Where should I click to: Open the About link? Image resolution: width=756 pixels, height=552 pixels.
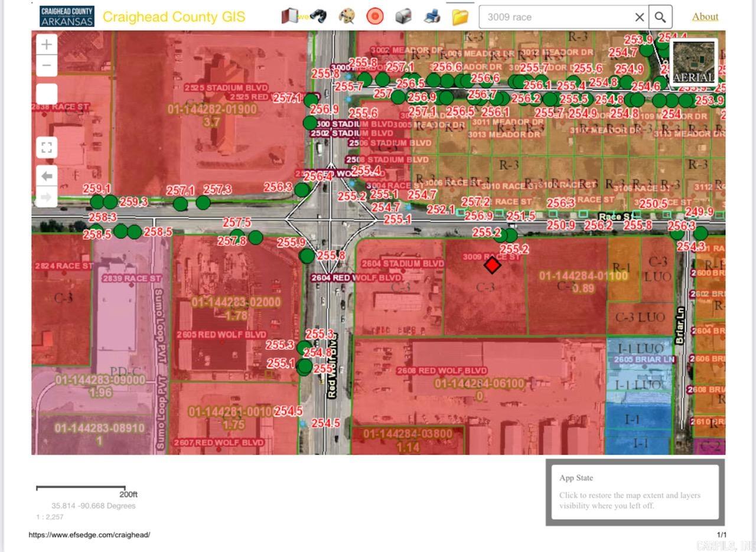point(705,17)
